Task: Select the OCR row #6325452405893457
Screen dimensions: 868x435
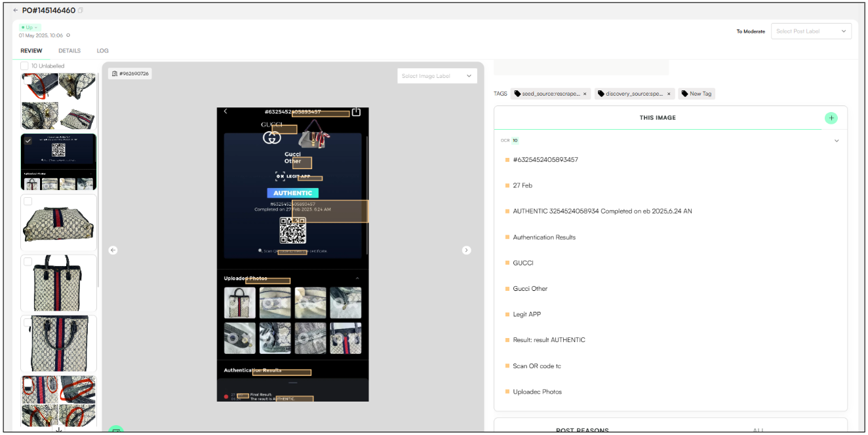Action: tap(545, 160)
